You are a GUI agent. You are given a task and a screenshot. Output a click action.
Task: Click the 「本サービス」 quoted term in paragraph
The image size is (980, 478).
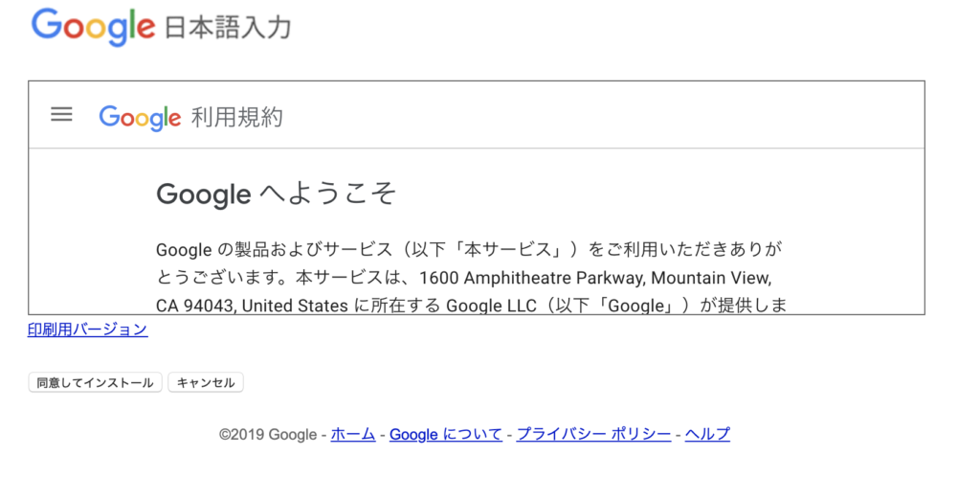click(510, 250)
